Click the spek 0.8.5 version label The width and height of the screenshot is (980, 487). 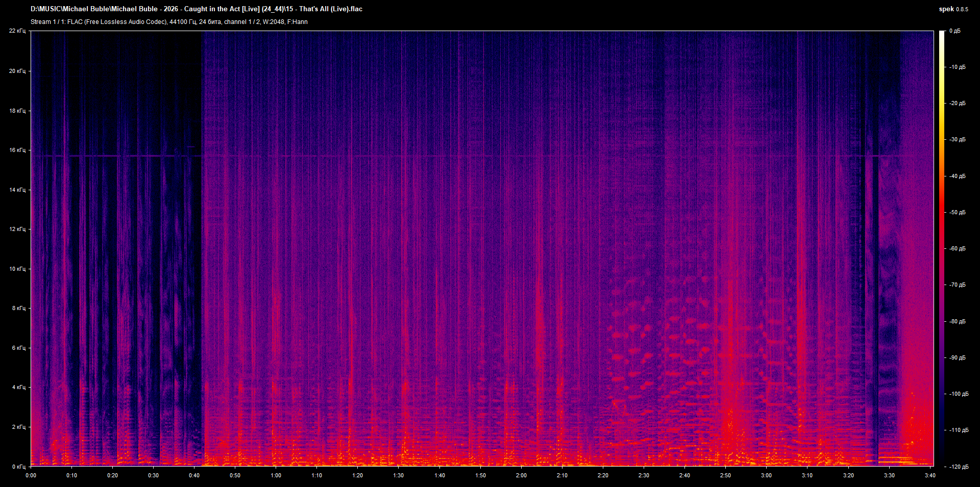click(953, 9)
